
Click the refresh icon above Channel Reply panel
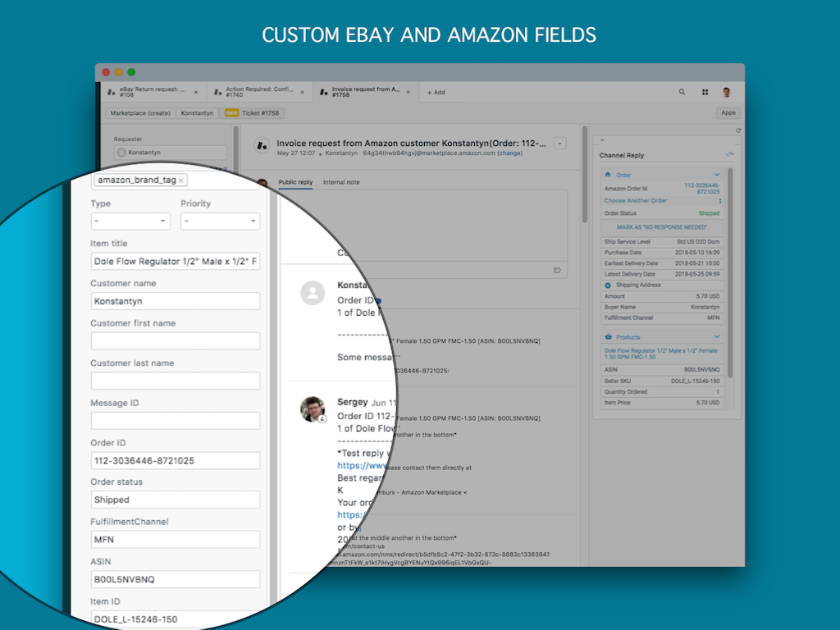[738, 130]
